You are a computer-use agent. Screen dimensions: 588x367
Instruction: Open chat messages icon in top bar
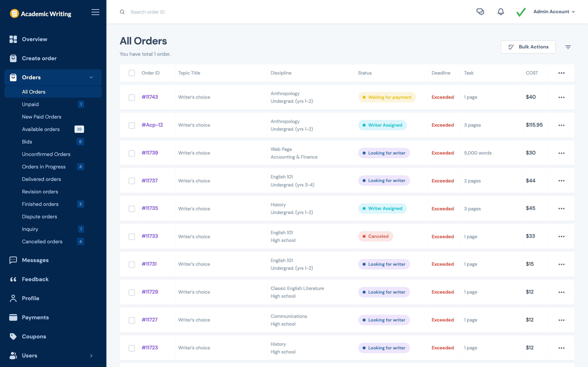click(480, 12)
